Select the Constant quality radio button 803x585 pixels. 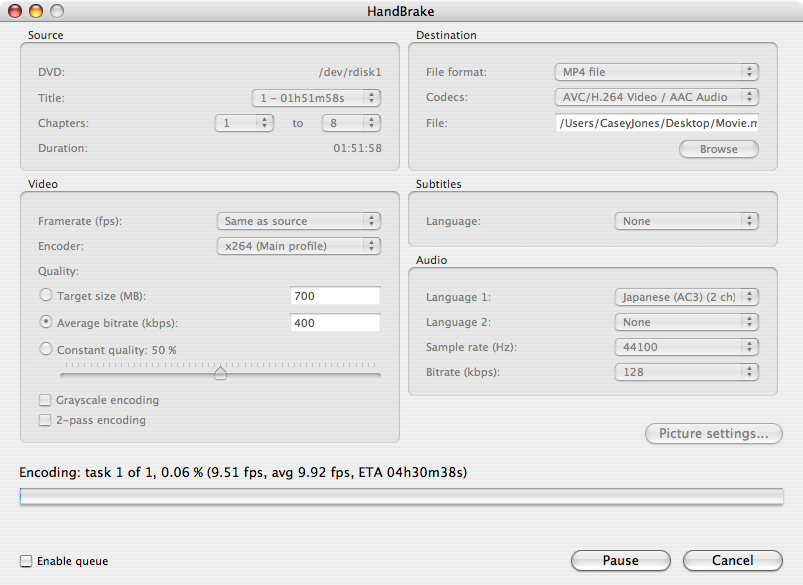[46, 349]
